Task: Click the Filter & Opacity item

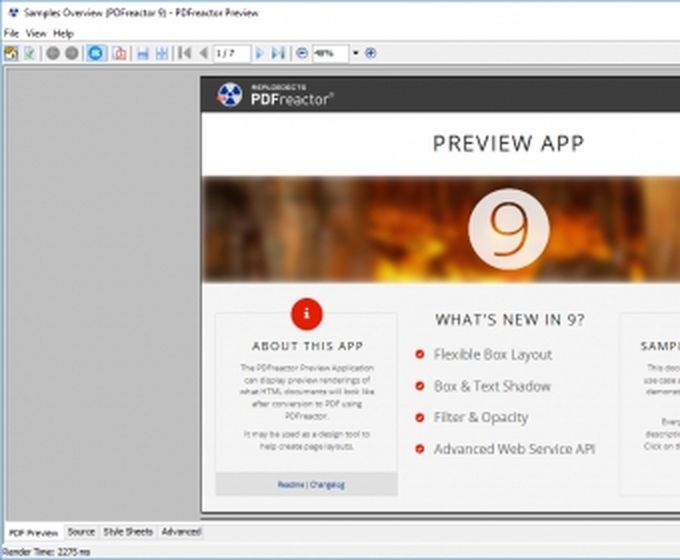Action: [481, 417]
